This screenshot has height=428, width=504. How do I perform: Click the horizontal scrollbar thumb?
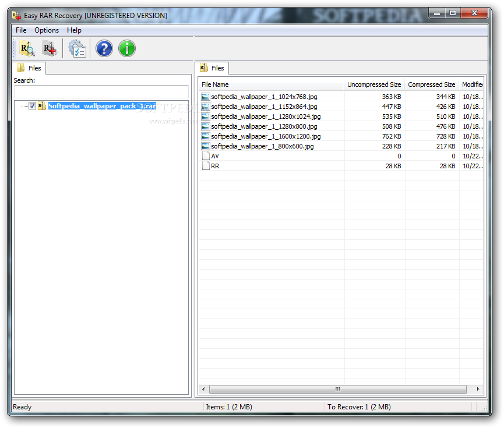[x=337, y=390]
